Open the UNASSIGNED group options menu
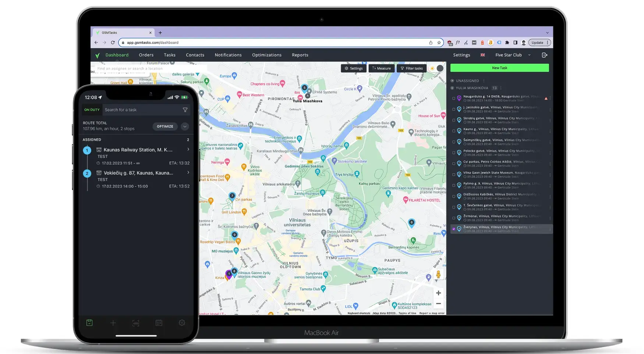 pyautogui.click(x=484, y=81)
